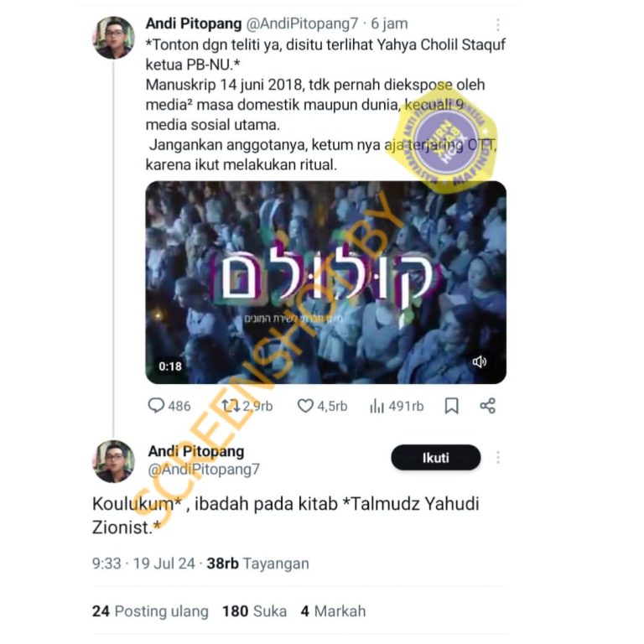
Task: Like the tweet with 4,5rb hearts
Action: pos(305,406)
